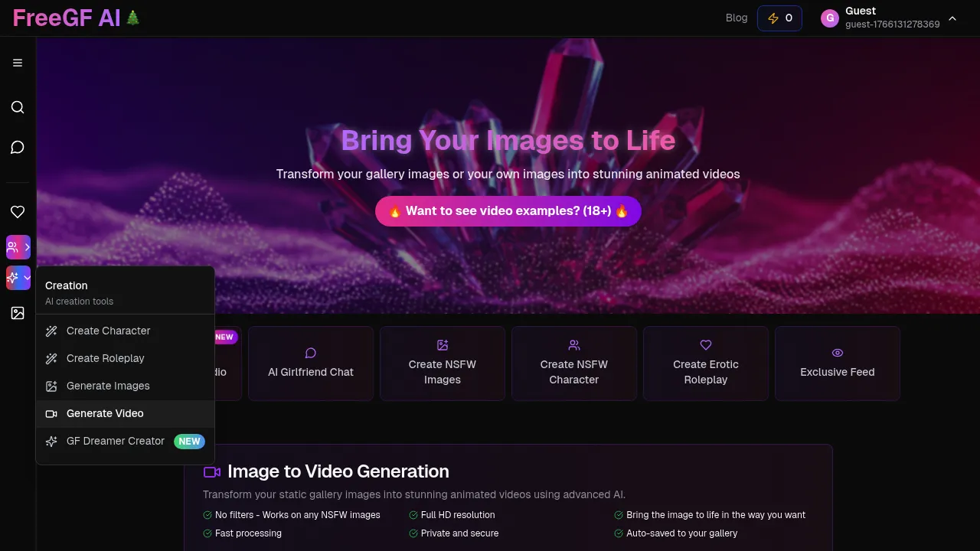Click the Create Erotic Roleplay heart icon
The image size is (980, 551).
705,345
